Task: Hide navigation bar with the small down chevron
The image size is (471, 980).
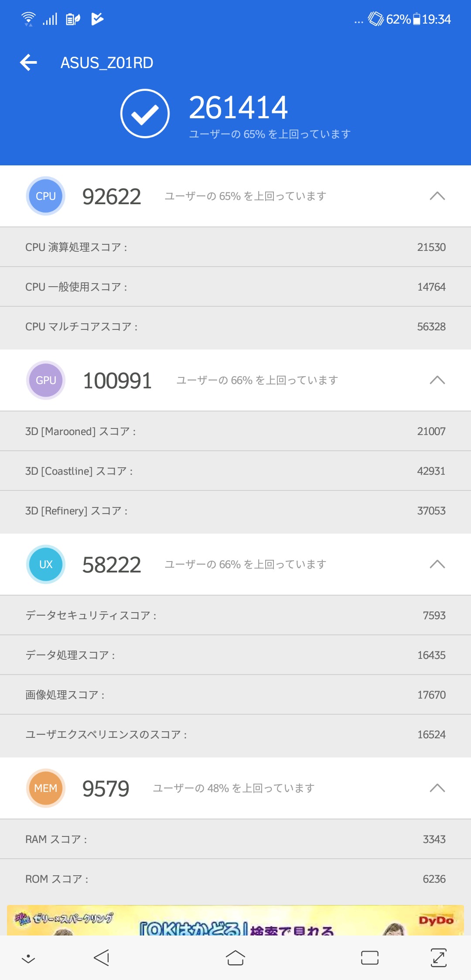Action: tap(28, 958)
